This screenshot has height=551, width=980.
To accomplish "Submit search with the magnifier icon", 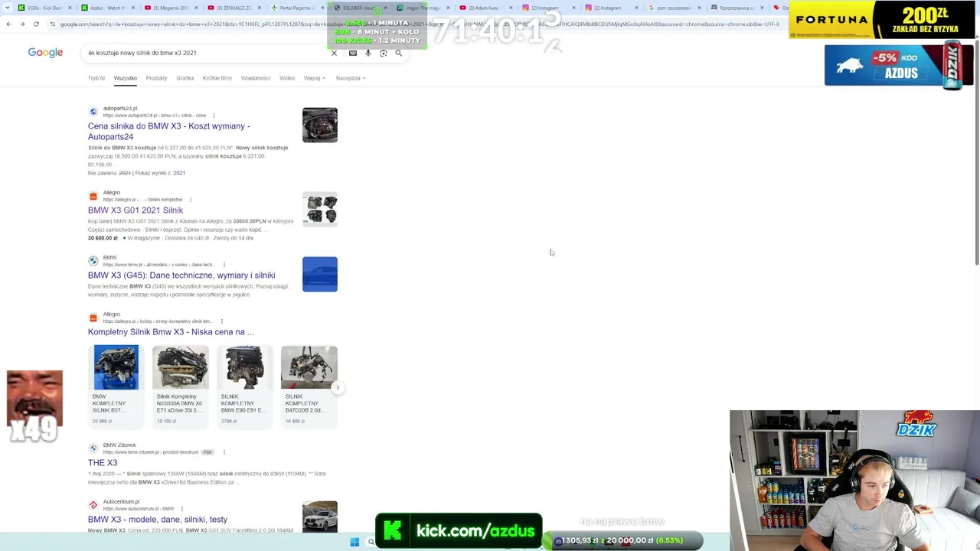I will tap(398, 53).
